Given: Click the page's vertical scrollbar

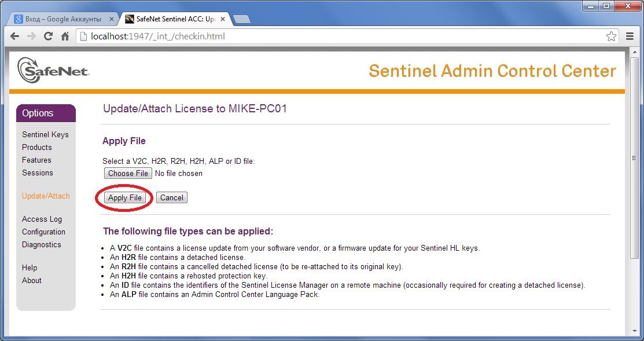Looking at the screenshot, I should coord(634,174).
